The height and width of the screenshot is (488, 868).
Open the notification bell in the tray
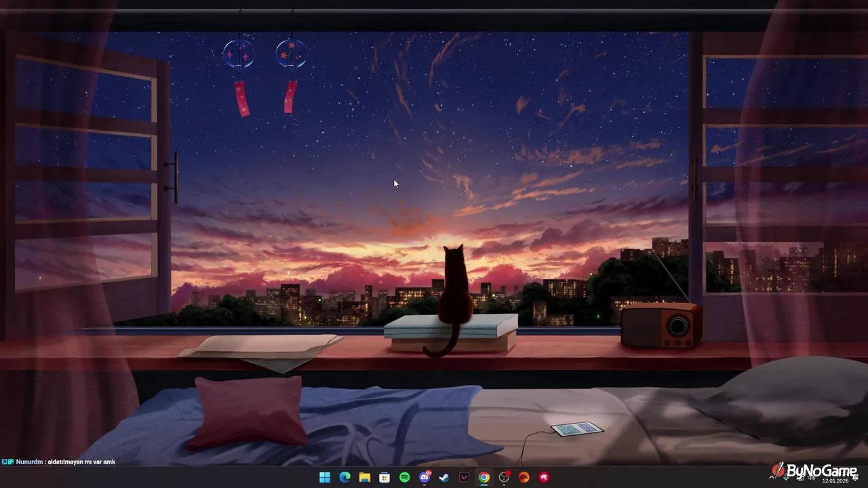pyautogui.click(x=855, y=478)
